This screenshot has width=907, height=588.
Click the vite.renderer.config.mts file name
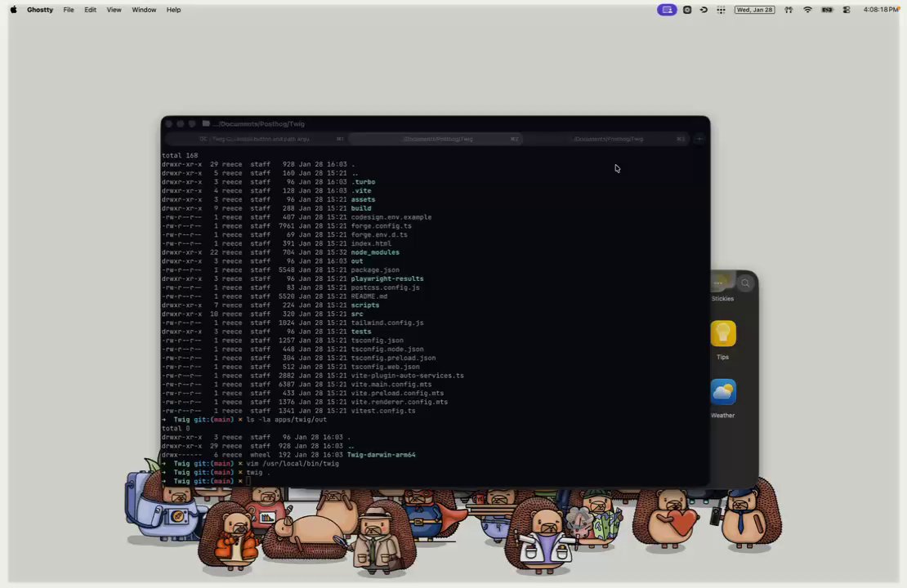399,403
